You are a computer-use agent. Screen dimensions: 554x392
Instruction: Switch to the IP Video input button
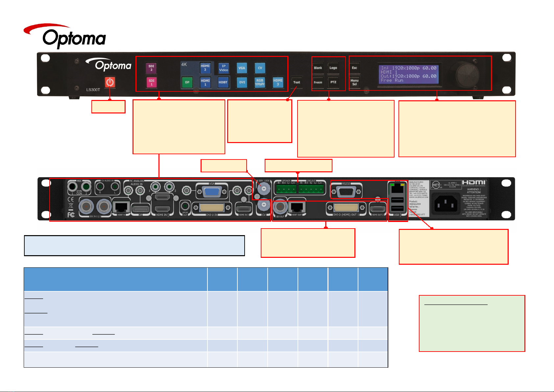pyautogui.click(x=224, y=68)
